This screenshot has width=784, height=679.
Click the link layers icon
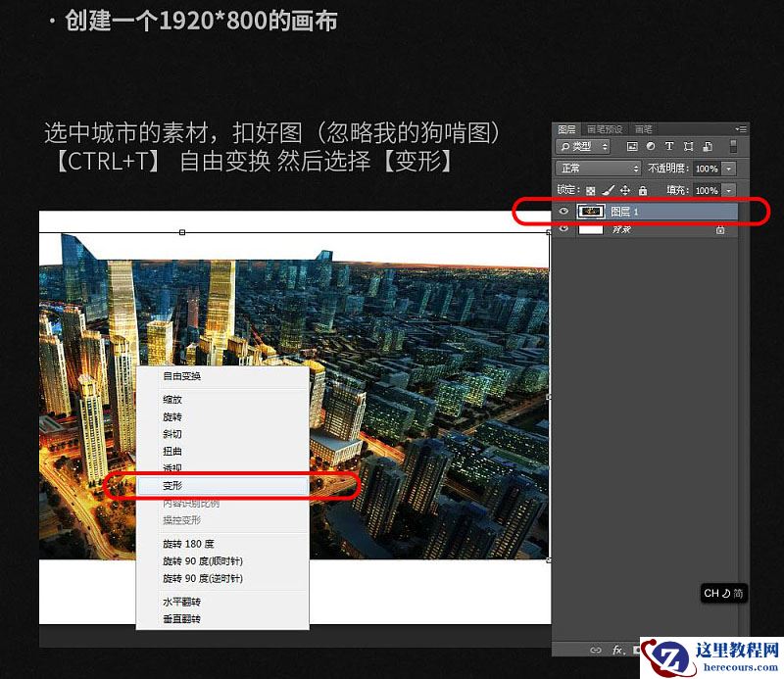coord(596,650)
